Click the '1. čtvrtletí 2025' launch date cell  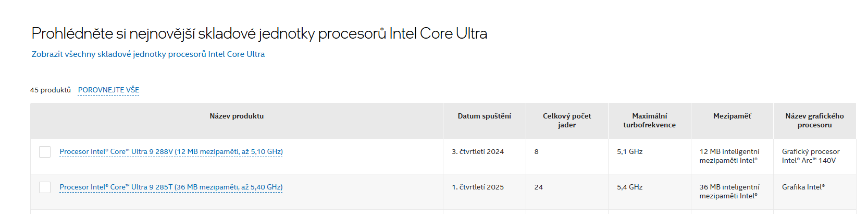click(x=478, y=187)
